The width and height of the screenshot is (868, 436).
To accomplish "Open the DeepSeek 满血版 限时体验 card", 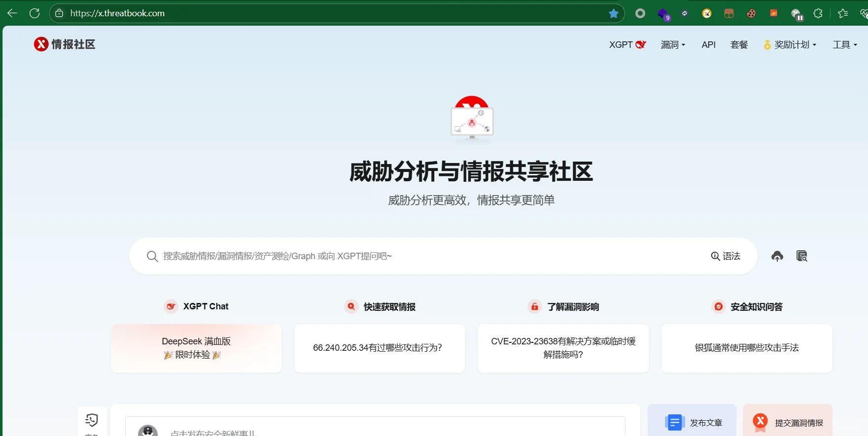I will (196, 348).
